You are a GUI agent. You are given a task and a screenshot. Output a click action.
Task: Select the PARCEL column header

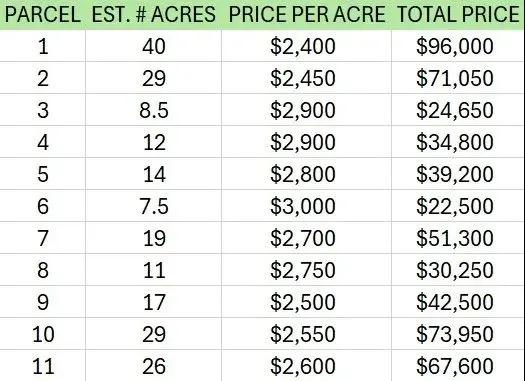point(43,15)
